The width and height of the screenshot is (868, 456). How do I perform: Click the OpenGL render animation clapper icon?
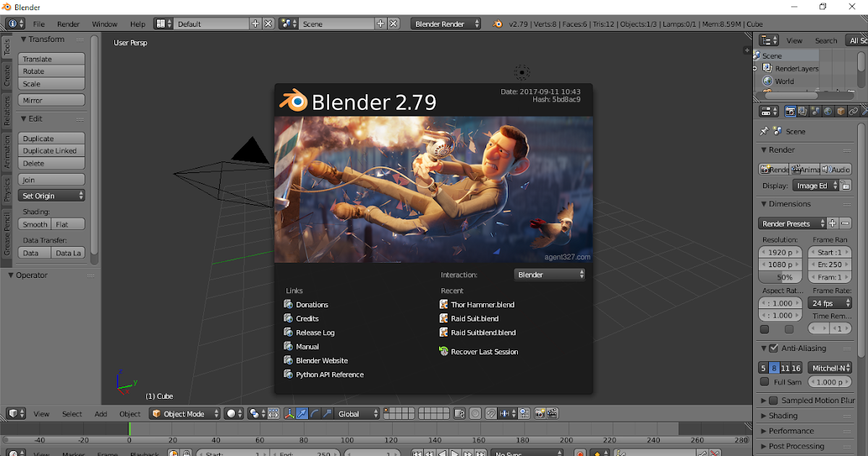[553, 414]
